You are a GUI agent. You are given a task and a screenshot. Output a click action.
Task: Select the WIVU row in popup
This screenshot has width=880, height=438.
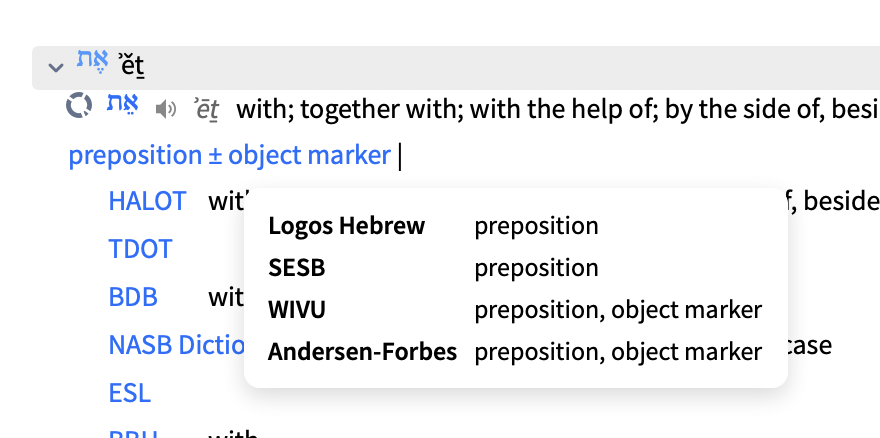(516, 310)
